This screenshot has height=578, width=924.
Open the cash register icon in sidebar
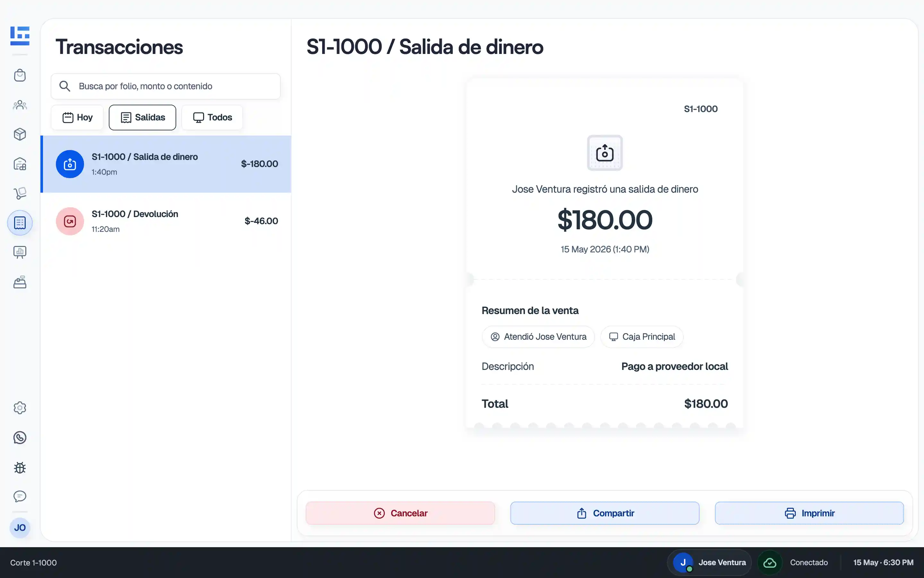coord(20,282)
